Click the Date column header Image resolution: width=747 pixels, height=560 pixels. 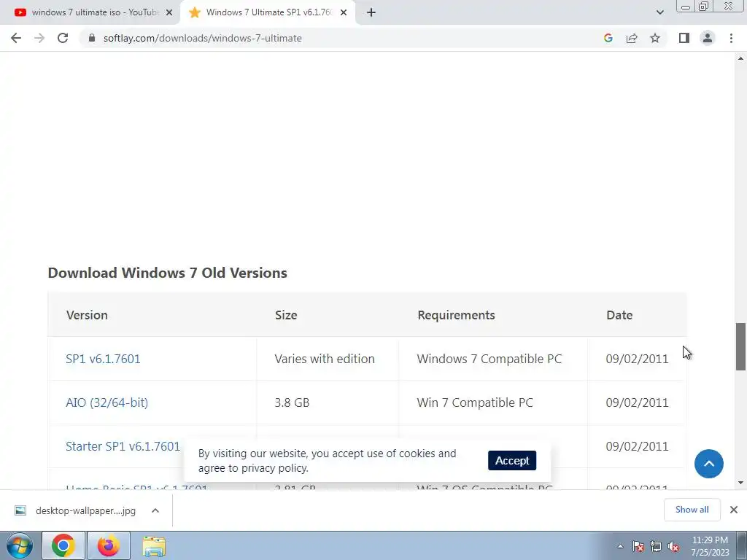[619, 315]
